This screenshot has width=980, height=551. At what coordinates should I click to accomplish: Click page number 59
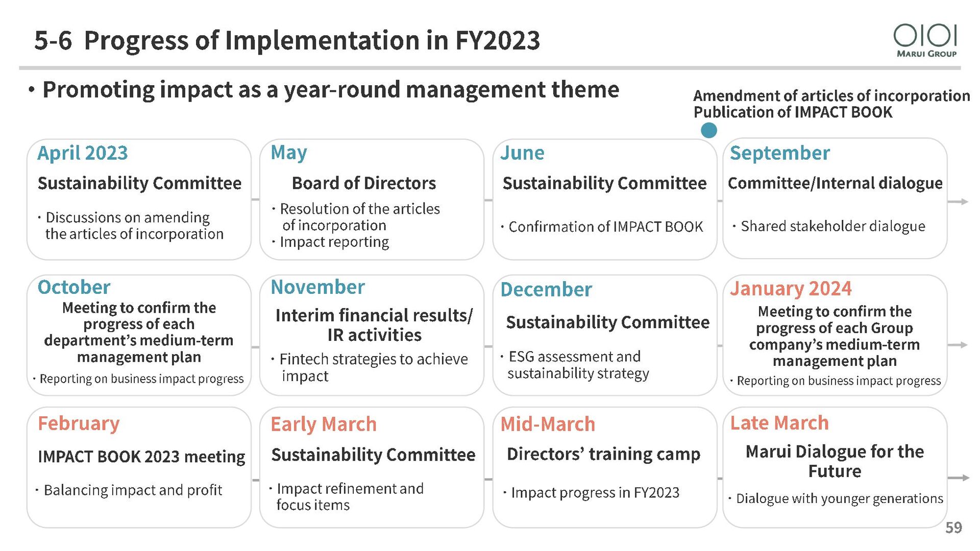coord(953,528)
